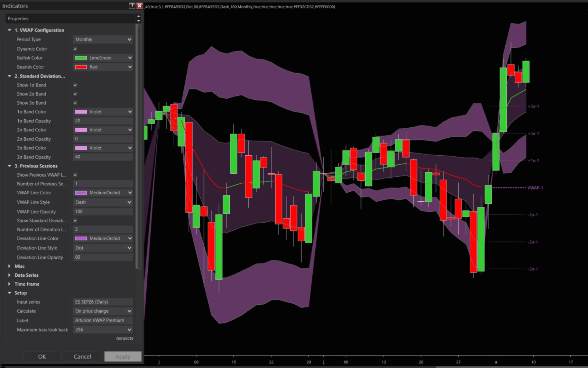Toggle Show Standard Deviation checkbox
This screenshot has width=588, height=368.
coord(75,221)
